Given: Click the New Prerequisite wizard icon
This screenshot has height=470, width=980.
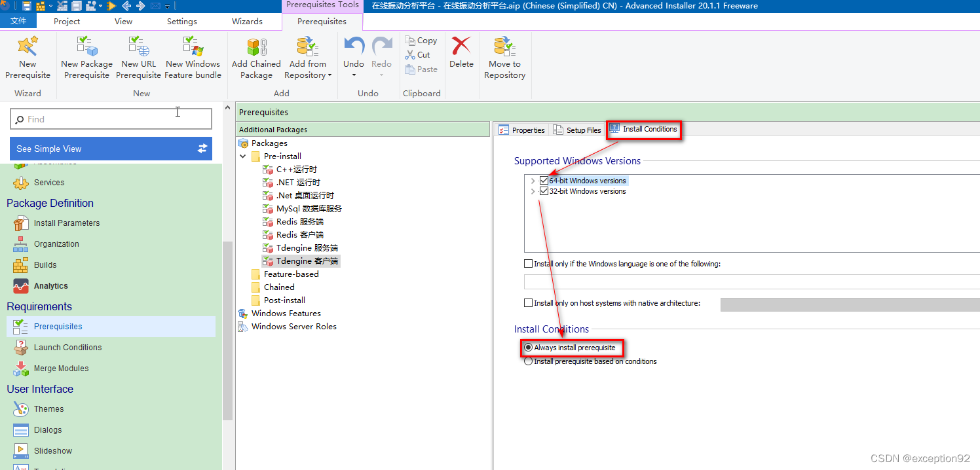Looking at the screenshot, I should click(28, 46).
